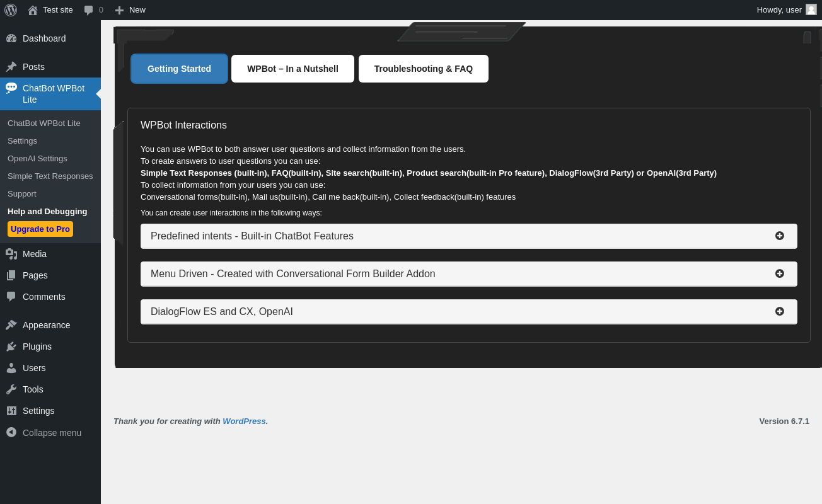Open the main Settings menu at bottom
This screenshot has height=504, width=822.
50,411
